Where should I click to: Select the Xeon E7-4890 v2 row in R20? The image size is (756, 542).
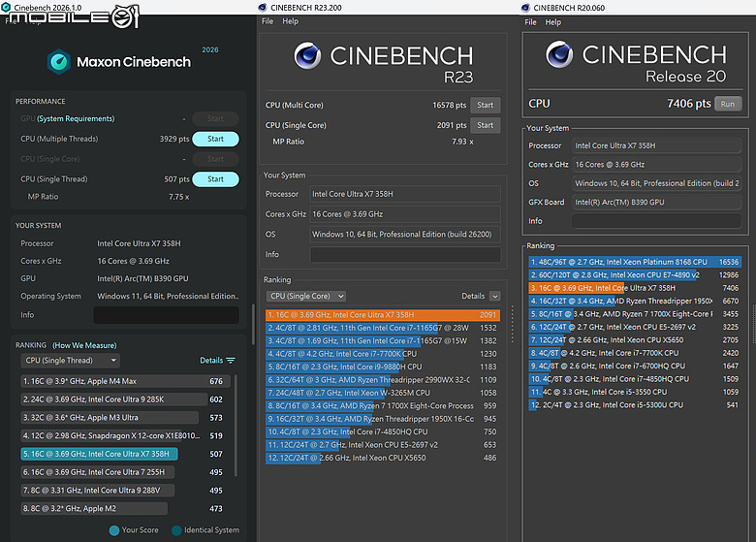coord(635,274)
